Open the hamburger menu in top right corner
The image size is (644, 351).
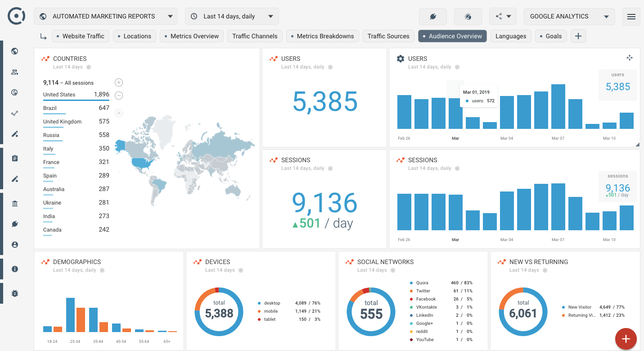[x=631, y=16]
